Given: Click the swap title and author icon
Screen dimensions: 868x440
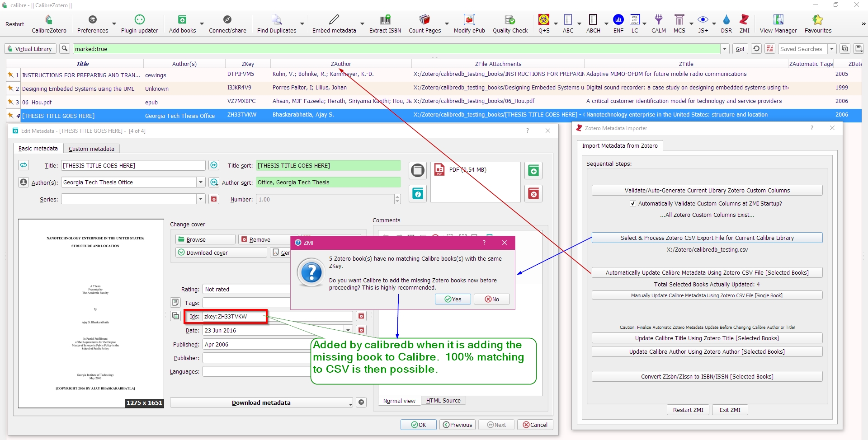Looking at the screenshot, I should [24, 165].
